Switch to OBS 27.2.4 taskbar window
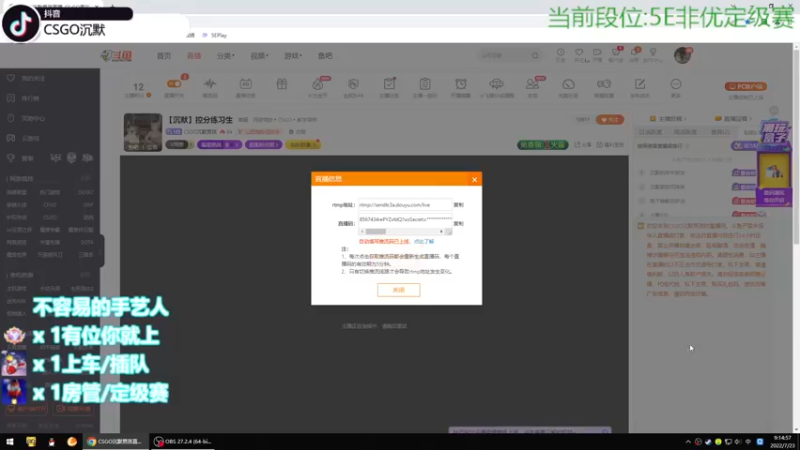 183,442
